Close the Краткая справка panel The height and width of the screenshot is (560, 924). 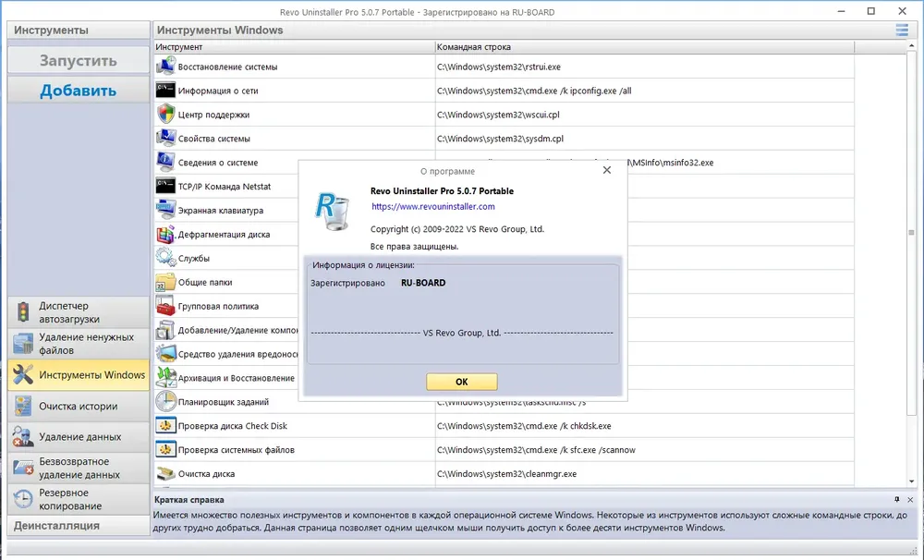910,499
